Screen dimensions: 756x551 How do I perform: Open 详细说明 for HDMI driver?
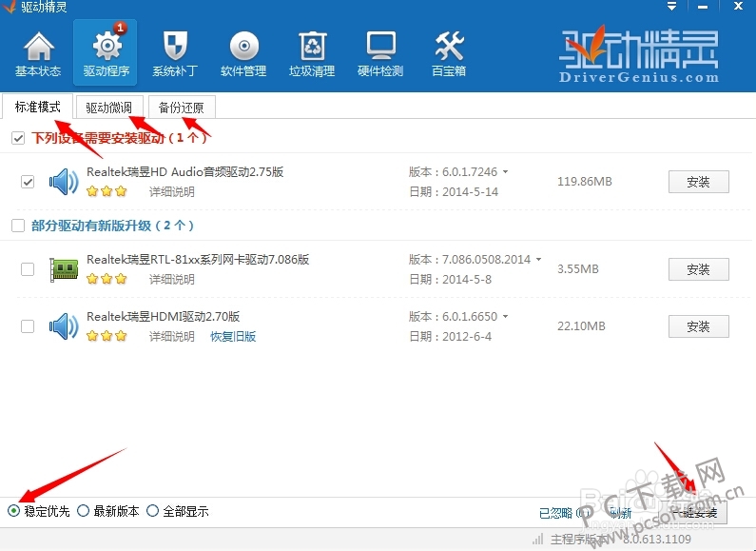[171, 336]
